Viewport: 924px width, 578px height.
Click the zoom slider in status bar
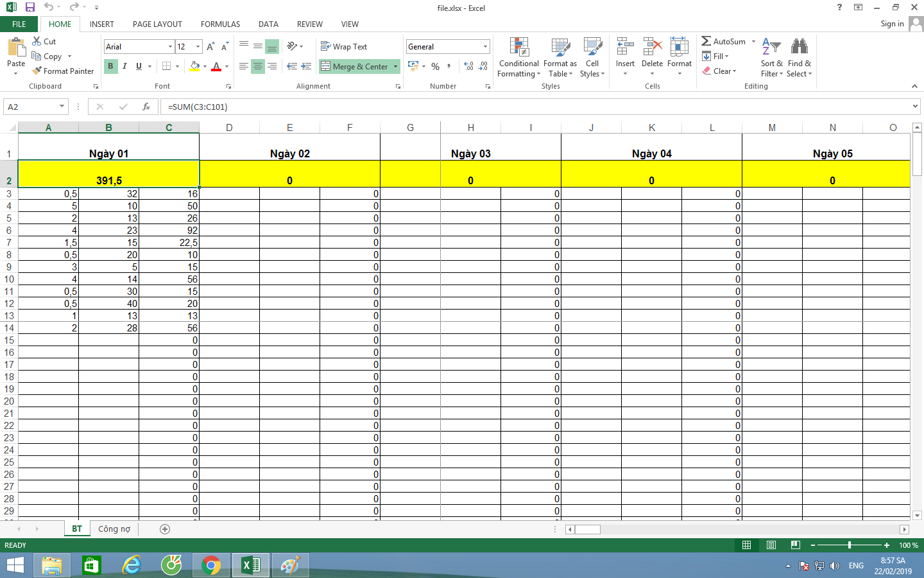coord(849,545)
